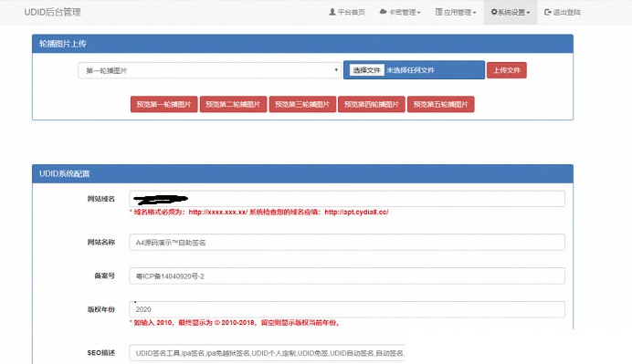632x364 pixels.
Task: Focus the 备案号 input field
Action: pyautogui.click(x=347, y=276)
